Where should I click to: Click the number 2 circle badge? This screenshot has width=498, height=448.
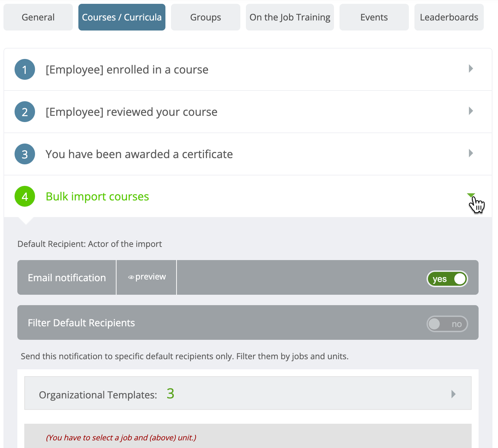[25, 112]
